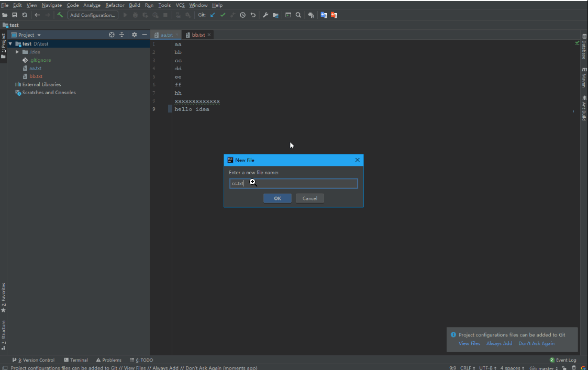Open the 4 spaces indent selector
This screenshot has width=588, height=370.
tap(512, 368)
